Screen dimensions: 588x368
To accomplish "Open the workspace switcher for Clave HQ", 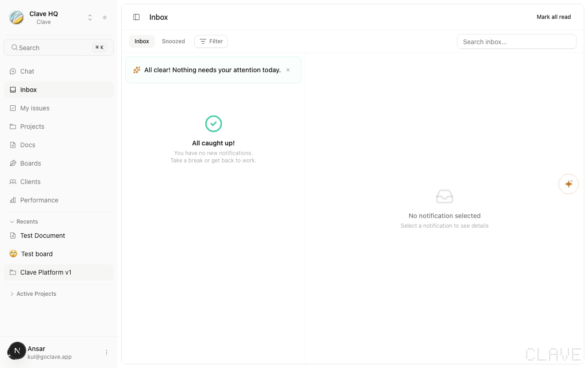I will (x=90, y=17).
